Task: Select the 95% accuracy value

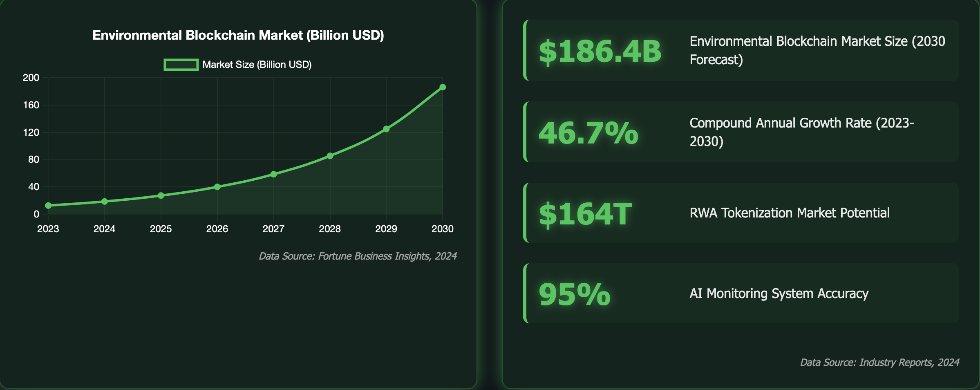Action: (574, 294)
